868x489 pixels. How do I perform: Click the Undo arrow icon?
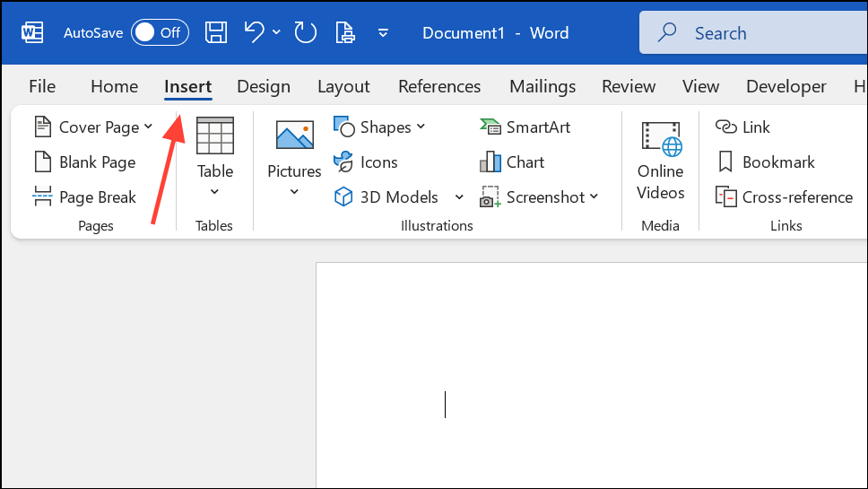coord(255,33)
